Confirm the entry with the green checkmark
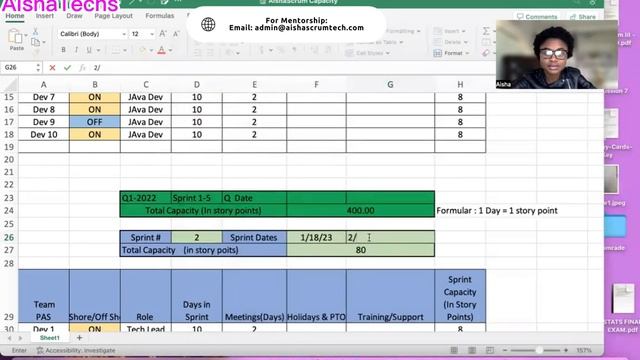The height and width of the screenshot is (360, 640). (x=67, y=68)
